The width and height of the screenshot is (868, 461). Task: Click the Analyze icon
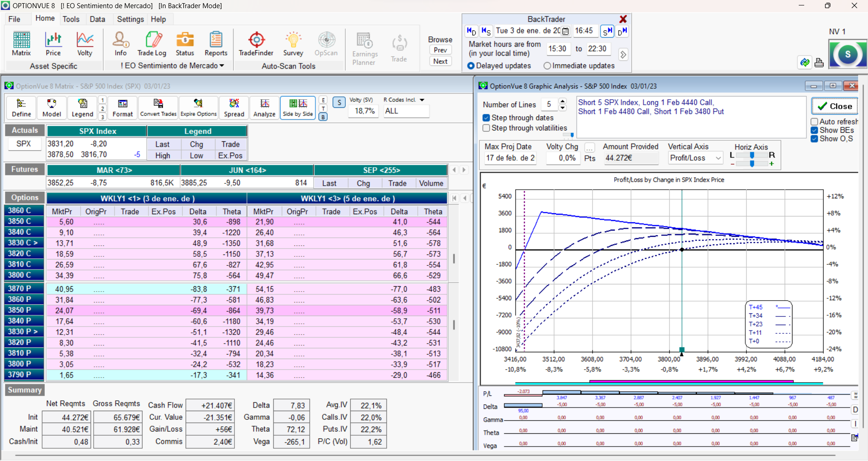coord(264,108)
